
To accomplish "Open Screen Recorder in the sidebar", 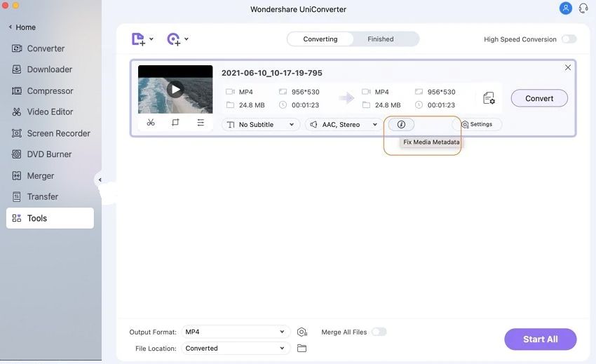I will [51, 133].
